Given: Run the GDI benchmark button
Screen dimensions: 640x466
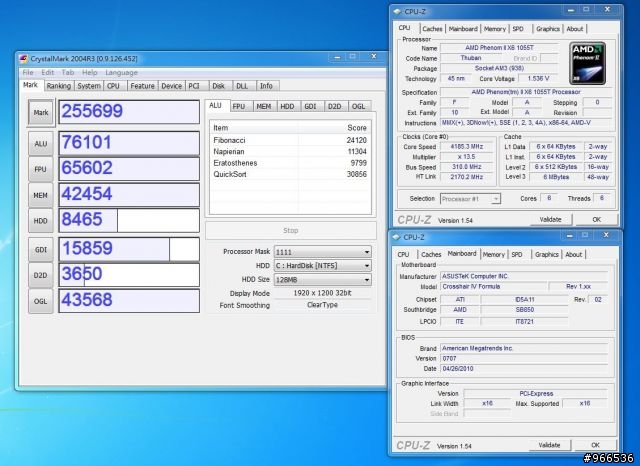Looking at the screenshot, I should pyautogui.click(x=41, y=249).
